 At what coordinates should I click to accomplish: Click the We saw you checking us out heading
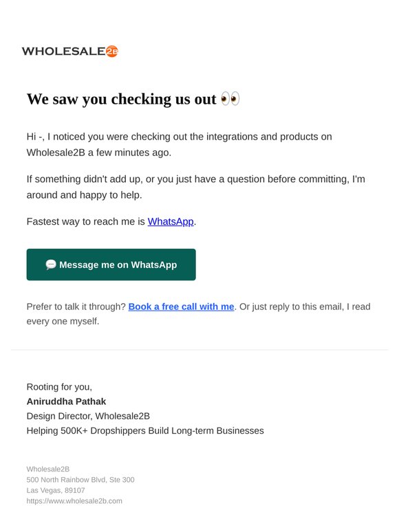[x=133, y=99]
